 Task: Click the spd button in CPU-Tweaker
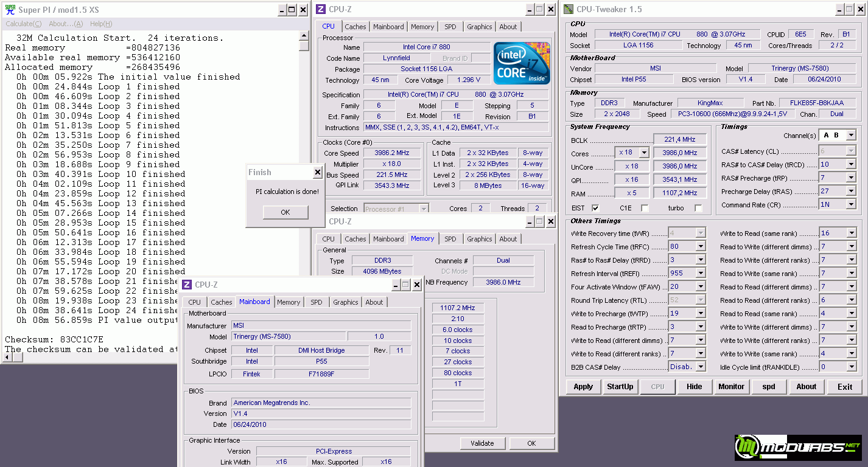click(769, 387)
